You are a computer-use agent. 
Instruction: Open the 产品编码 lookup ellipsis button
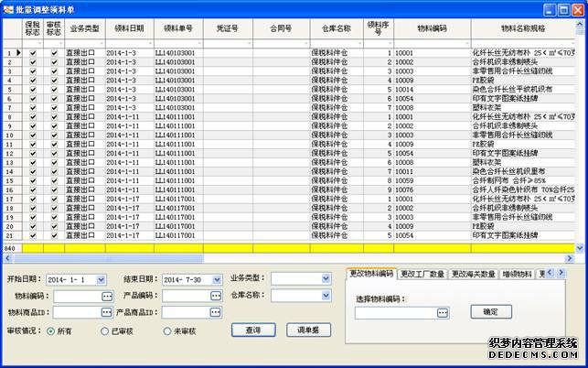[x=216, y=296]
